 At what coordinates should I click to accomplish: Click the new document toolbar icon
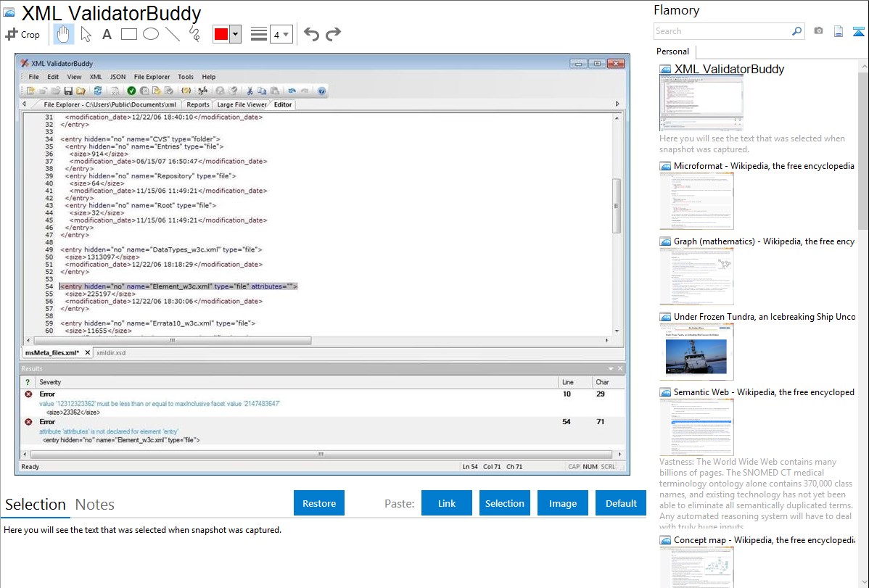click(x=30, y=91)
